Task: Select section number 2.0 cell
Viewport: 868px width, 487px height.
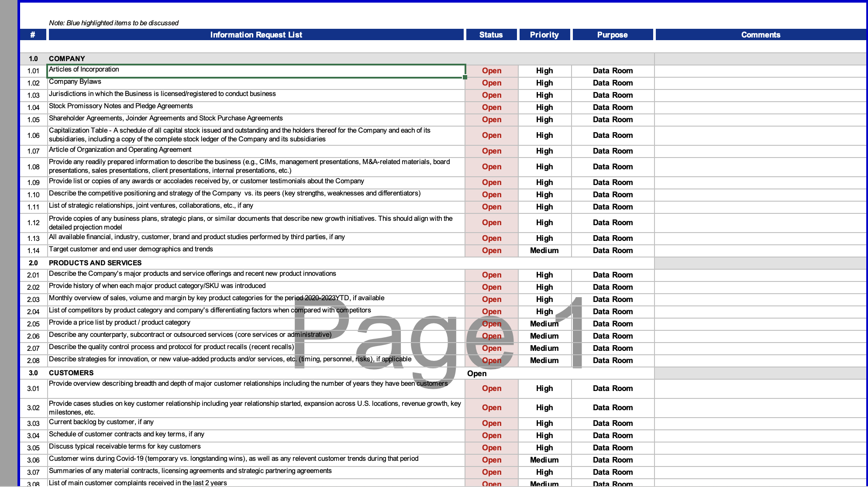Action: click(x=33, y=263)
